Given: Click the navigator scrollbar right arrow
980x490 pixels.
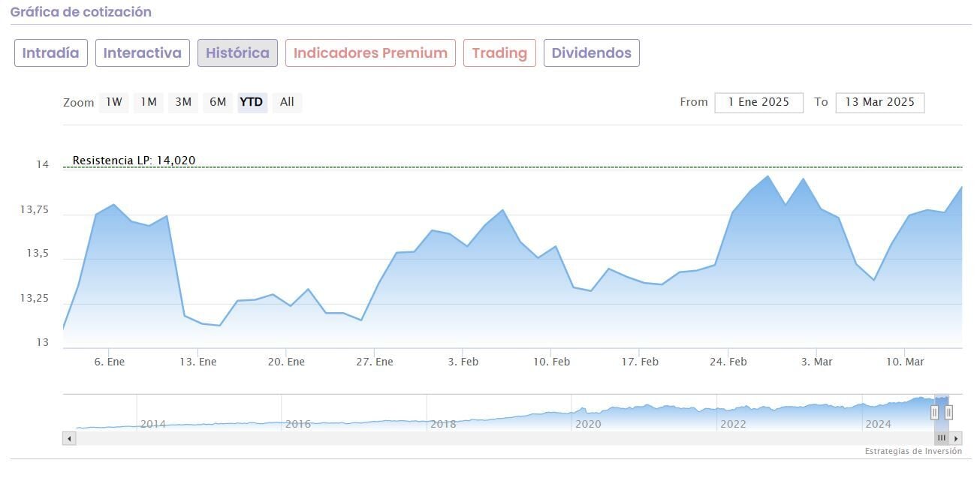Looking at the screenshot, I should [956, 438].
